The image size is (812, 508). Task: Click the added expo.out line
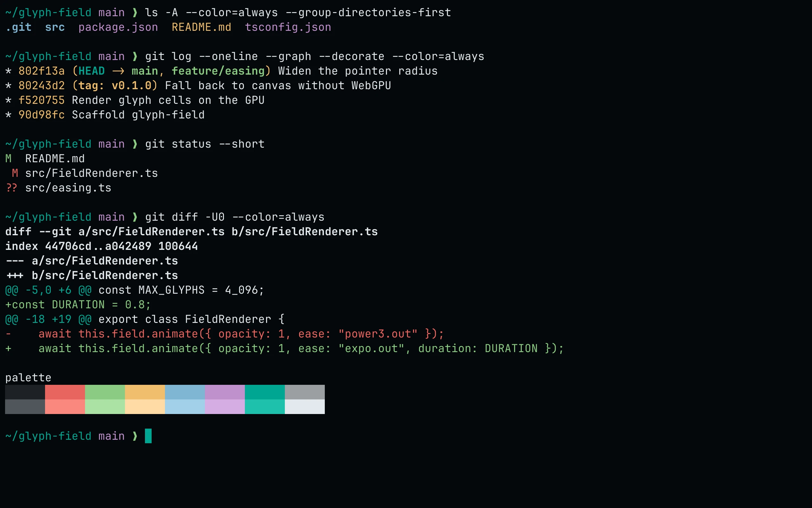click(x=285, y=349)
